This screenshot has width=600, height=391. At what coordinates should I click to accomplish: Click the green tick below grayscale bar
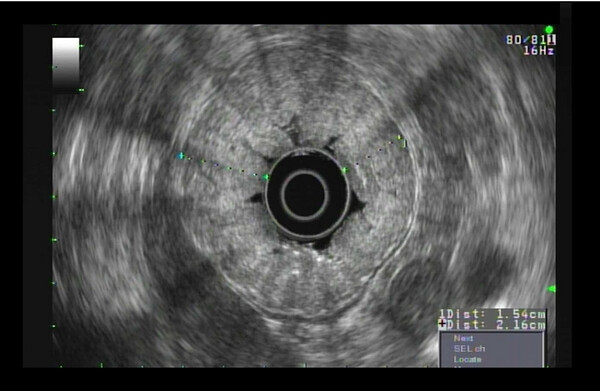[x=82, y=90]
